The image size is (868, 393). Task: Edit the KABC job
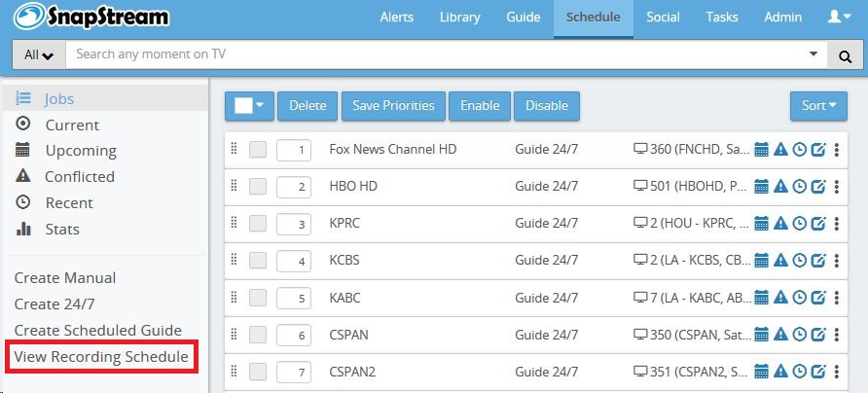[x=818, y=298]
